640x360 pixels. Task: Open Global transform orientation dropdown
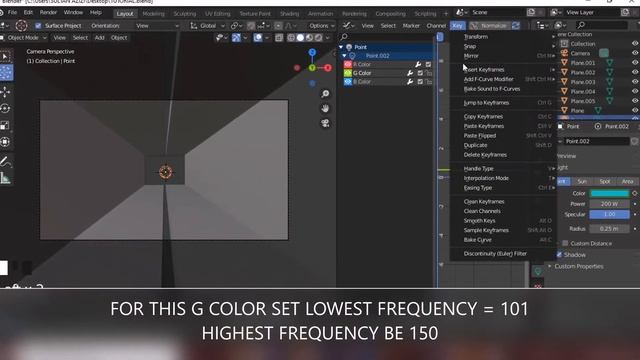pos(207,25)
